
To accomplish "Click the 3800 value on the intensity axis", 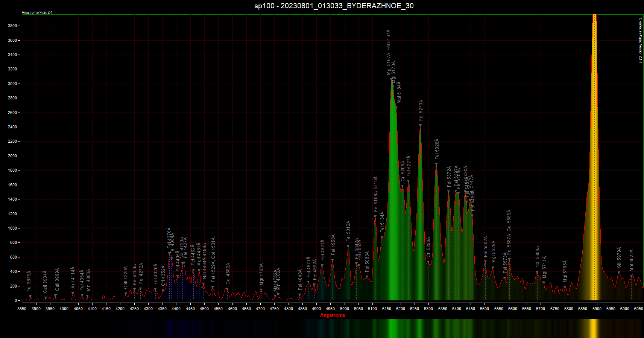I will 12,26.
